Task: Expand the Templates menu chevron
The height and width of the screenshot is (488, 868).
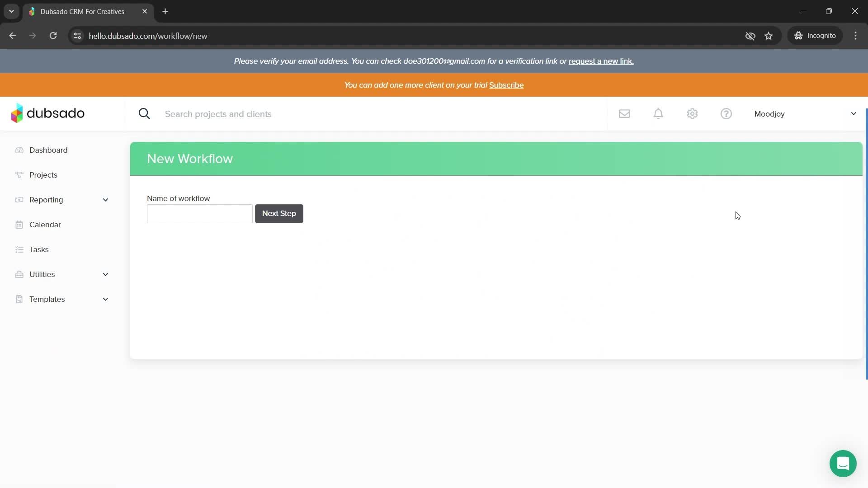Action: [105, 299]
